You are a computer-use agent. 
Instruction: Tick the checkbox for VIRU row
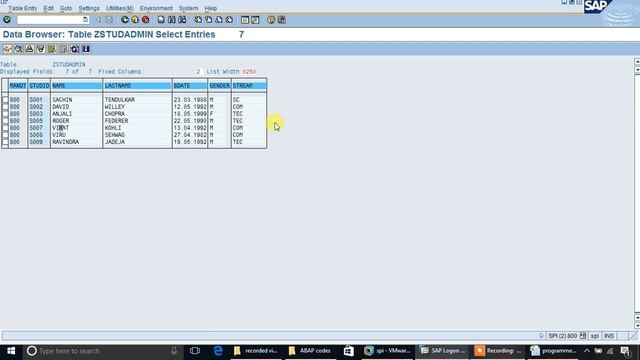point(5,135)
